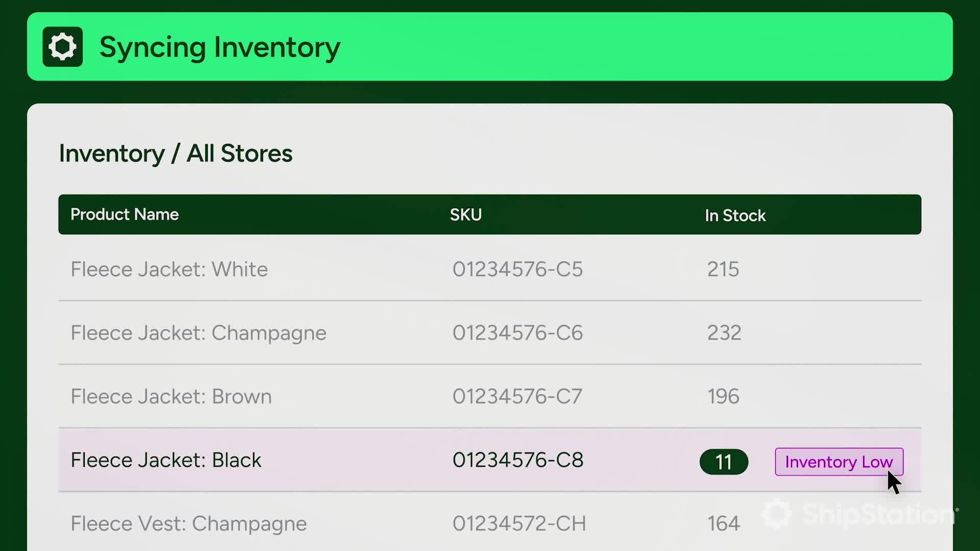
Task: Click the gear icon beside Syncing Inventory
Action: pos(62,47)
